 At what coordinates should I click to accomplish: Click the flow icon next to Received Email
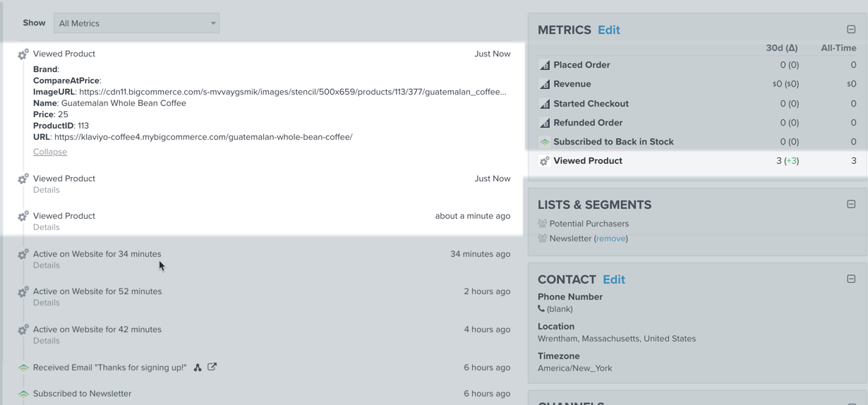198,368
